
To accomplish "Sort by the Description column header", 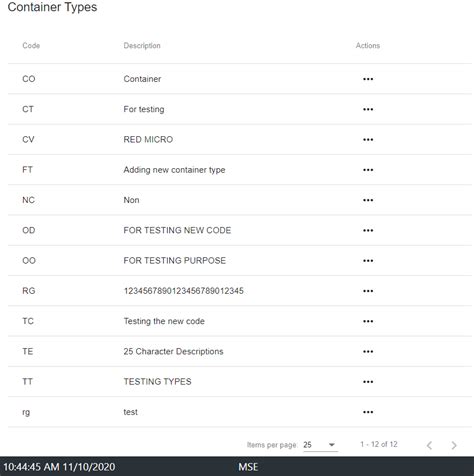I will click(x=142, y=46).
